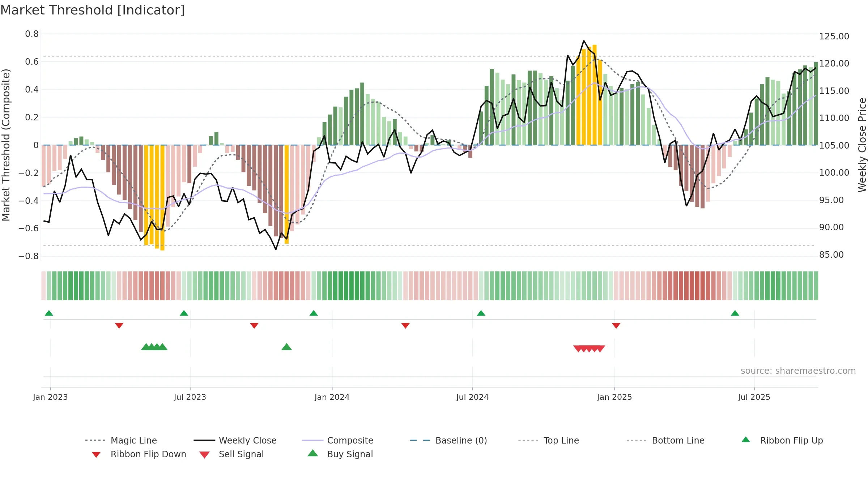This screenshot has height=488, width=868.
Task: Click the Market Threshold (Composite) axis title
Action: pyautogui.click(x=6, y=145)
